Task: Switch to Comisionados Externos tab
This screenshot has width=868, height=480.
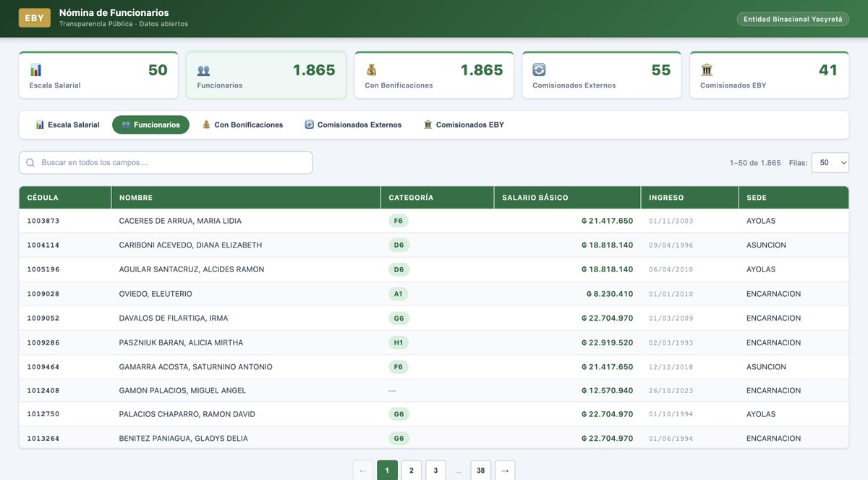Action: pyautogui.click(x=353, y=125)
